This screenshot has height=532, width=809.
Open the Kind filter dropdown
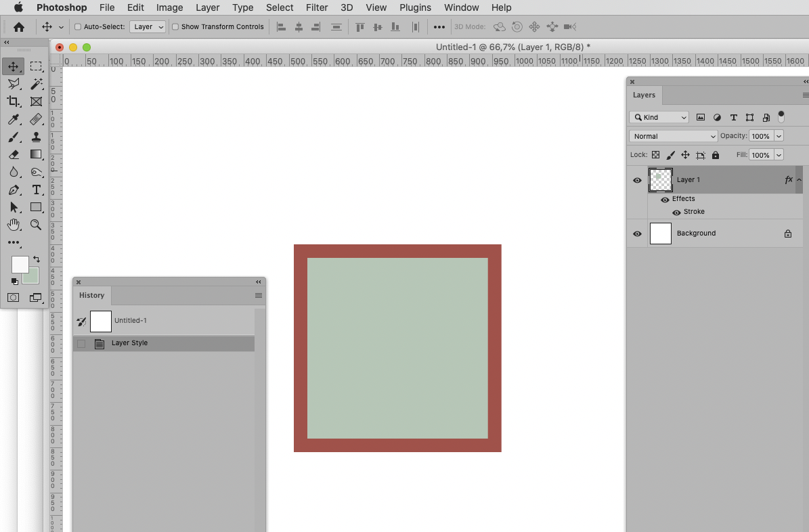[658, 116]
